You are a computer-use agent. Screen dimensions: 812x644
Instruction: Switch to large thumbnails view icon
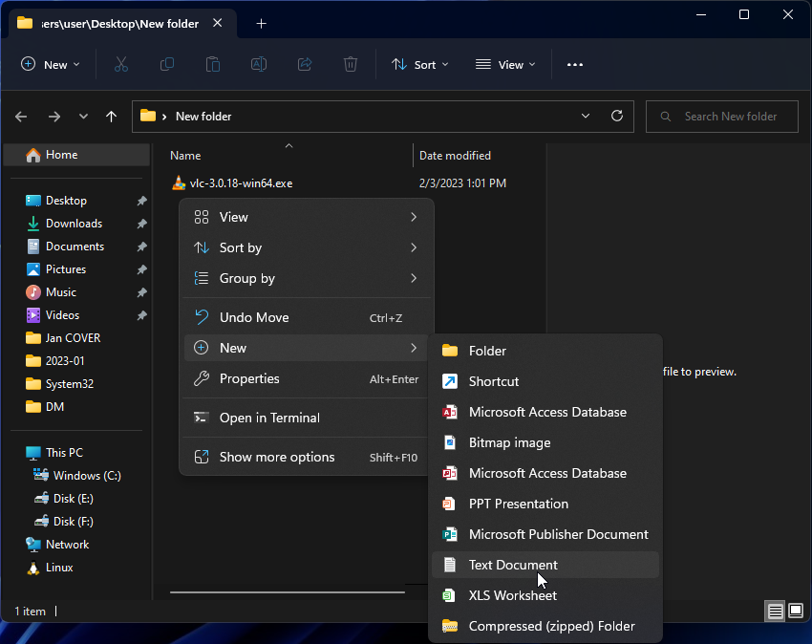click(x=796, y=611)
